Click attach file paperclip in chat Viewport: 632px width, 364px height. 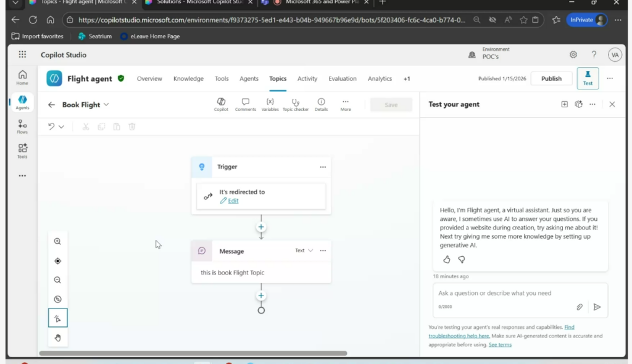click(x=580, y=307)
